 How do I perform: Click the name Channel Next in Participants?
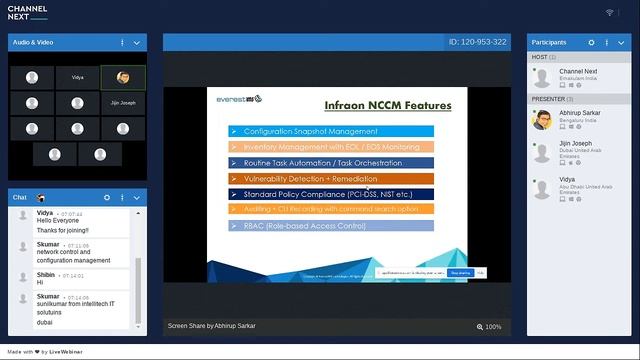pyautogui.click(x=578, y=71)
